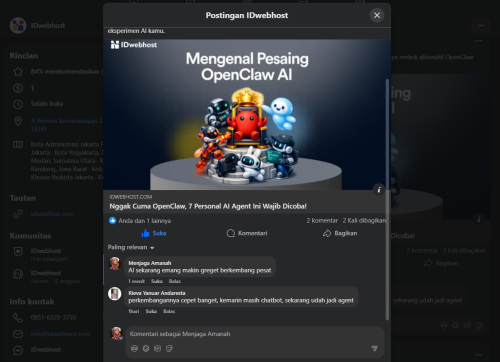The width and height of the screenshot is (500, 362).
Task: Click the service area map icon
Action: coord(18,144)
